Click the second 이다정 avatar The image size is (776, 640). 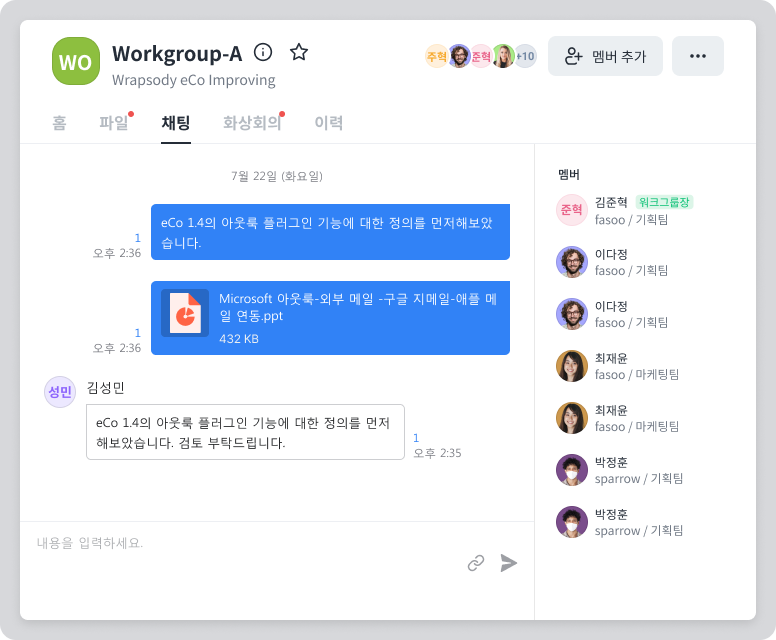(572, 314)
